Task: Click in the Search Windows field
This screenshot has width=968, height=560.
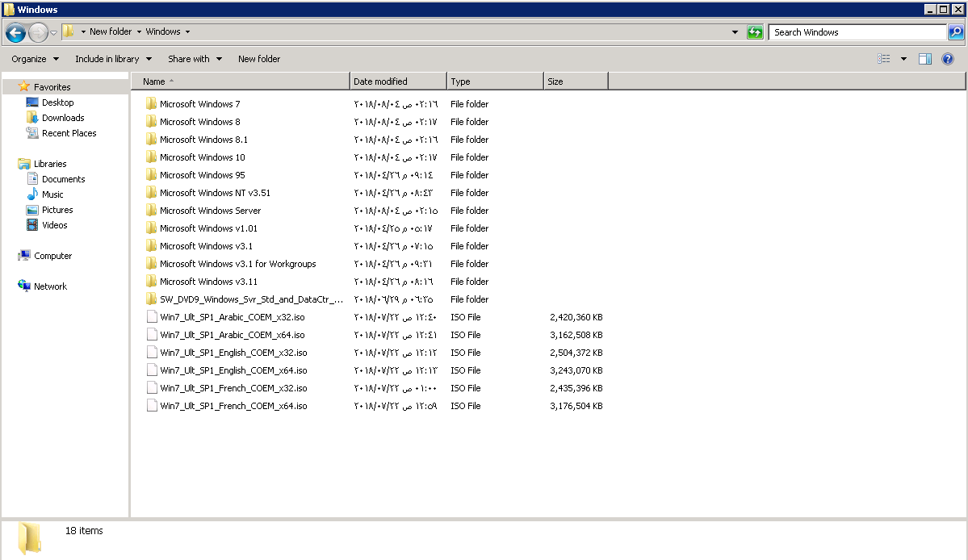Action: [856, 32]
